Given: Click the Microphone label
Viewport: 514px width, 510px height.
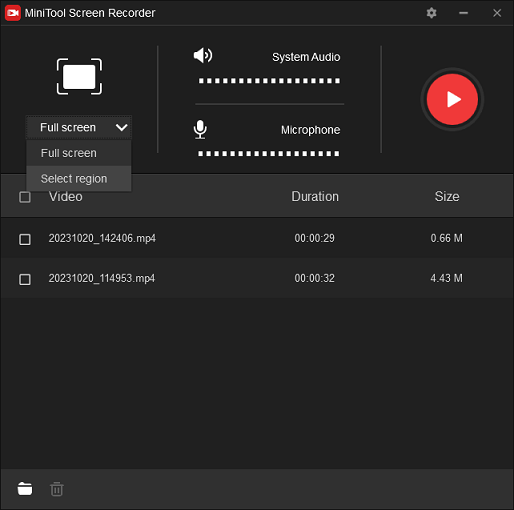Looking at the screenshot, I should (x=310, y=130).
